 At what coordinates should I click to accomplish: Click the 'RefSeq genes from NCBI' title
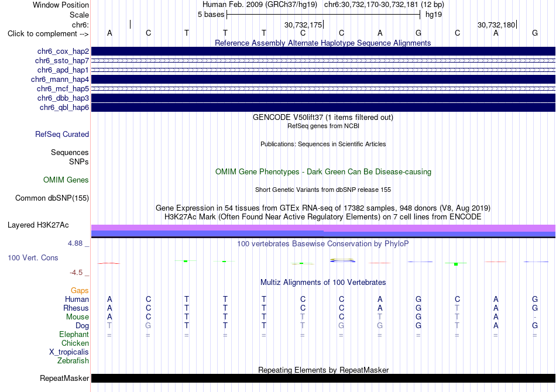[x=324, y=126]
